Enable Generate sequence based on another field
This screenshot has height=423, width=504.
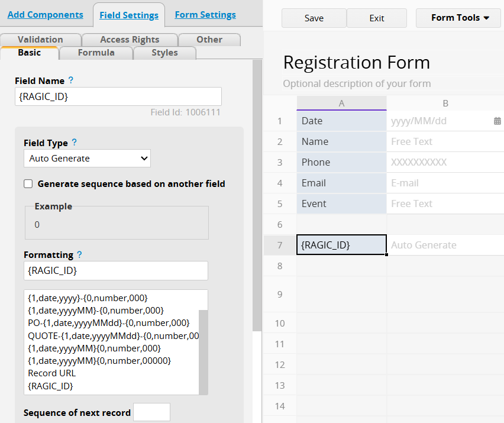tap(28, 184)
